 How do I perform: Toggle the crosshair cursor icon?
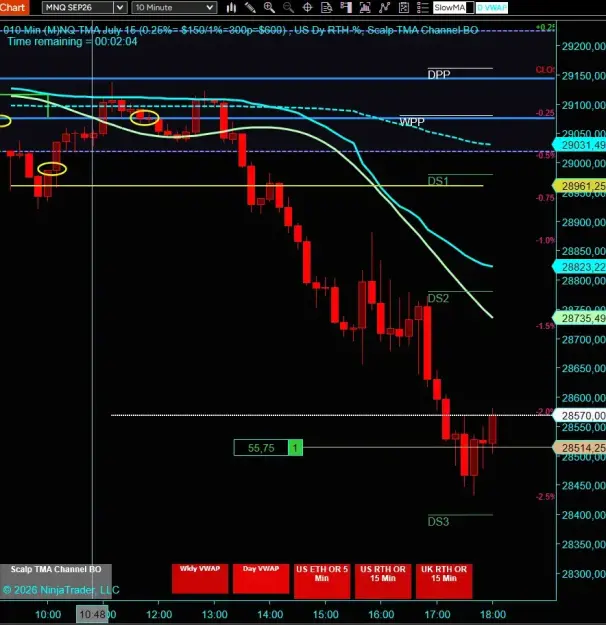click(x=307, y=8)
